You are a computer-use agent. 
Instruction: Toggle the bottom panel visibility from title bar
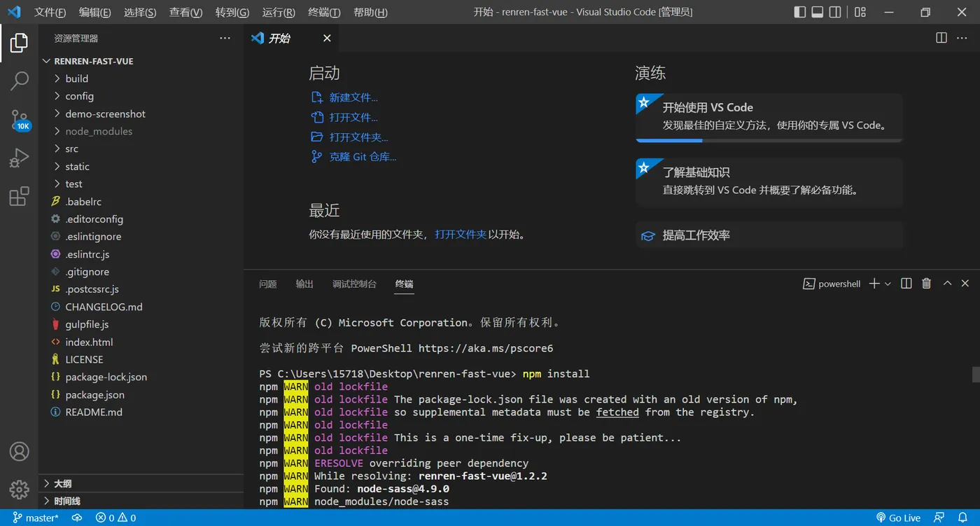[x=818, y=12]
